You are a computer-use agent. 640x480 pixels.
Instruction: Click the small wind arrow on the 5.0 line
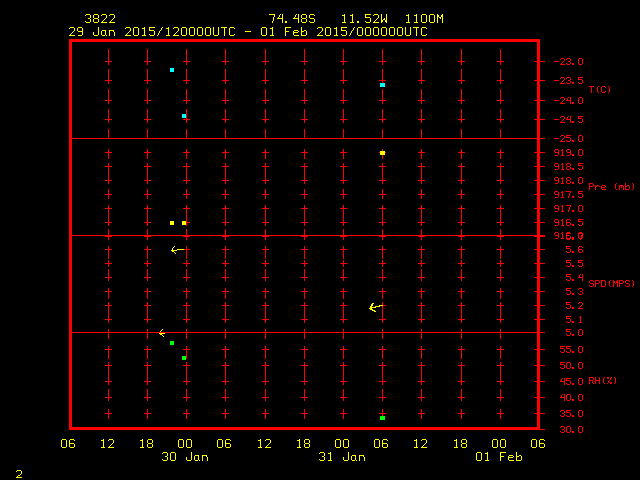pos(162,333)
